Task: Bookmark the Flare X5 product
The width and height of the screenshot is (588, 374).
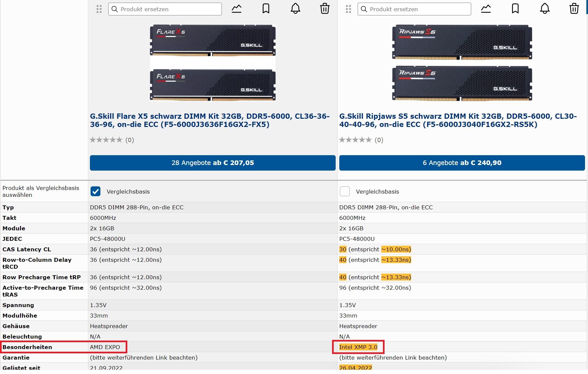Action: tap(266, 9)
